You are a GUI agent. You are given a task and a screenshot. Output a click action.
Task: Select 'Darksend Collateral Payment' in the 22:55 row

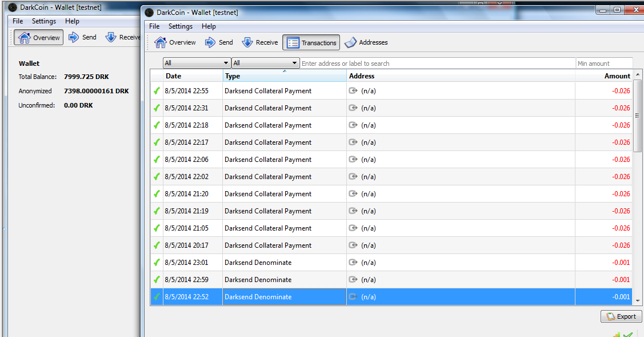click(x=268, y=91)
